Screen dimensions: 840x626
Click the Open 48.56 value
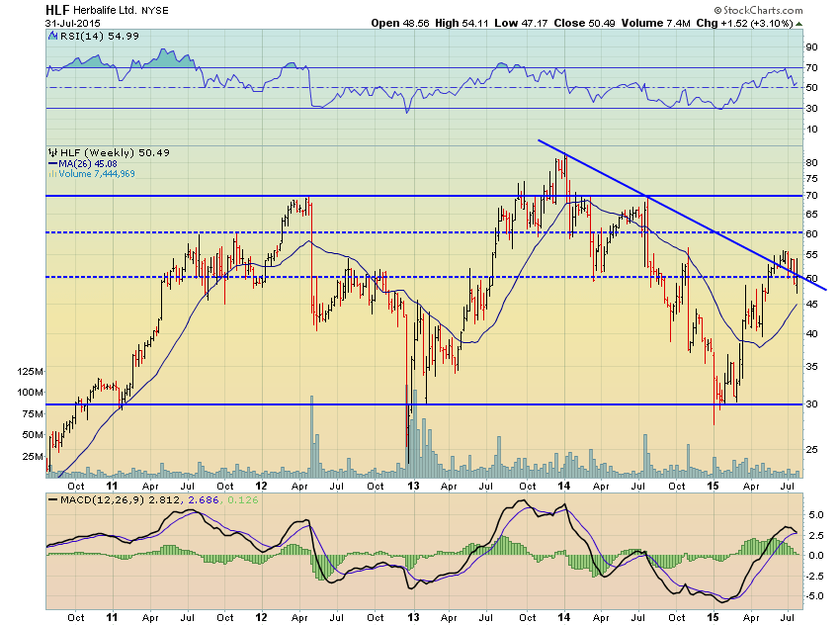400,23
